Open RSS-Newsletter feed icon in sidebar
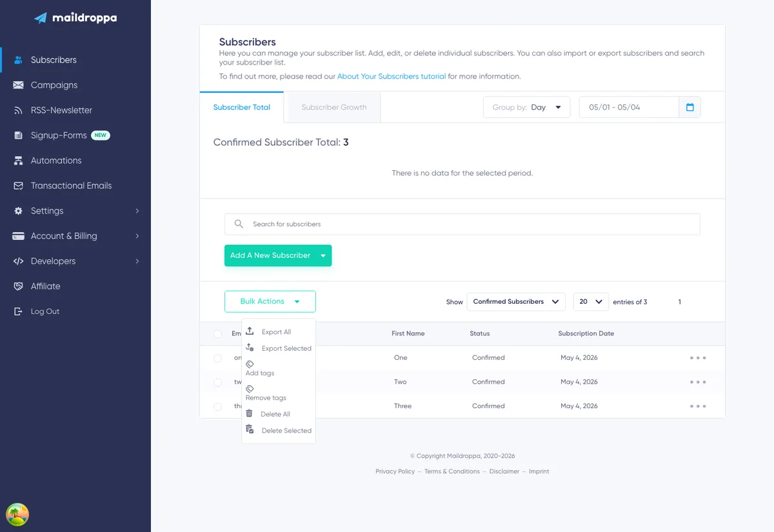 click(x=18, y=110)
